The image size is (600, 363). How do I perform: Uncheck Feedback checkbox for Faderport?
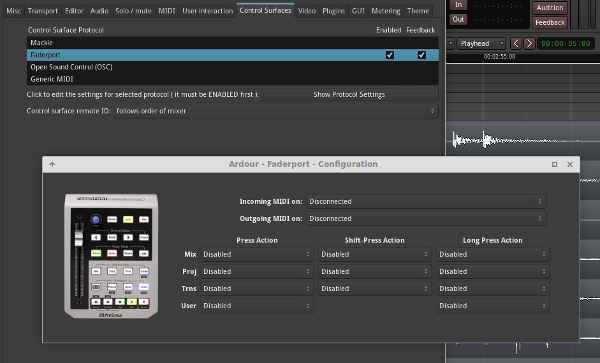pos(422,55)
